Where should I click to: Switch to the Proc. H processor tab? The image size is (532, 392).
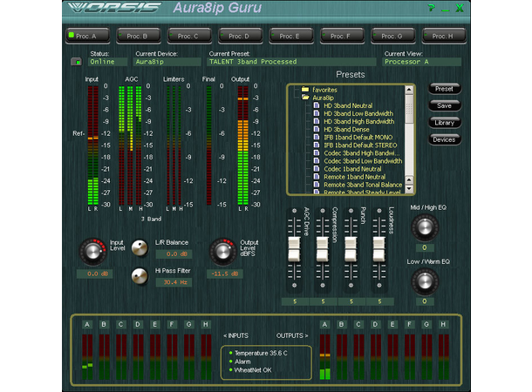444,36
